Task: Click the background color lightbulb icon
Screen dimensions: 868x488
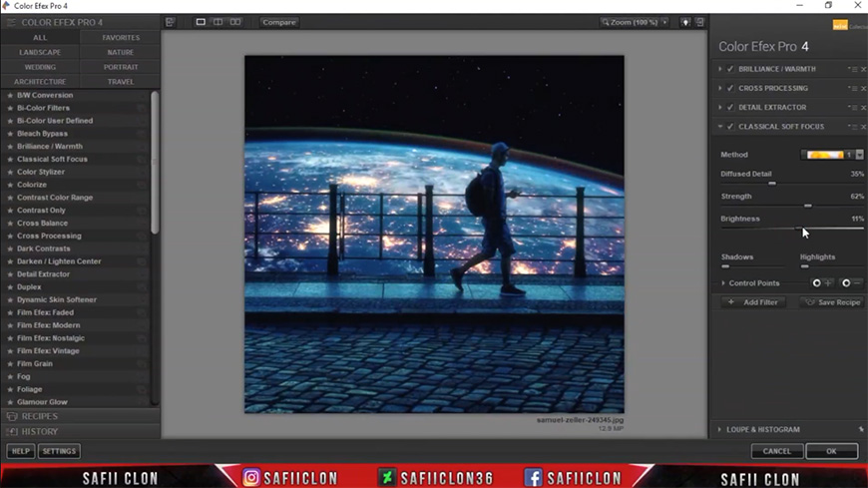Action: [685, 22]
